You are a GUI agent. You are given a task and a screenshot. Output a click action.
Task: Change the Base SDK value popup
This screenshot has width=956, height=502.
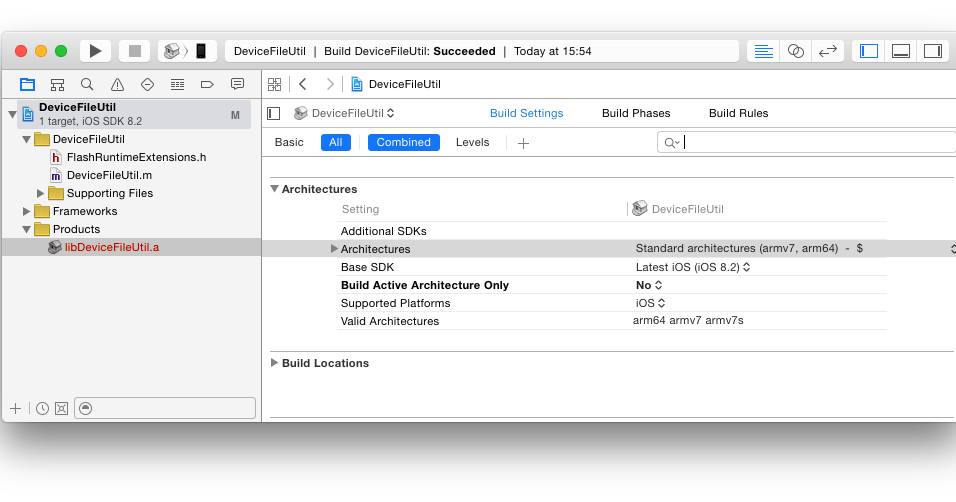pyautogui.click(x=693, y=267)
